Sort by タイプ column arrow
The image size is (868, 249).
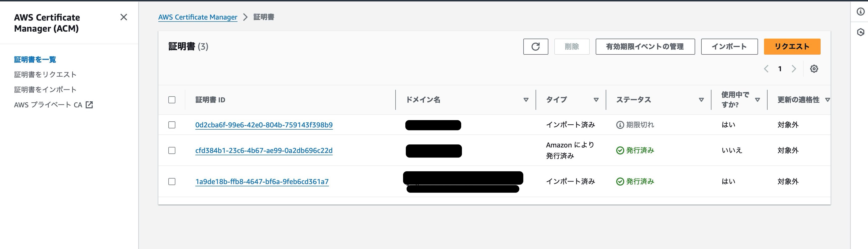pyautogui.click(x=596, y=100)
